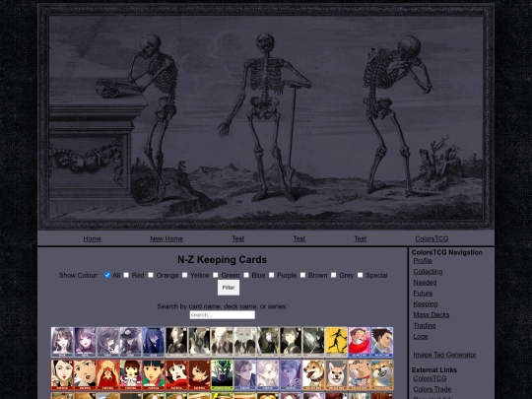
Task: Click the N-Z Keeping Cards heading
Action: coord(223,260)
